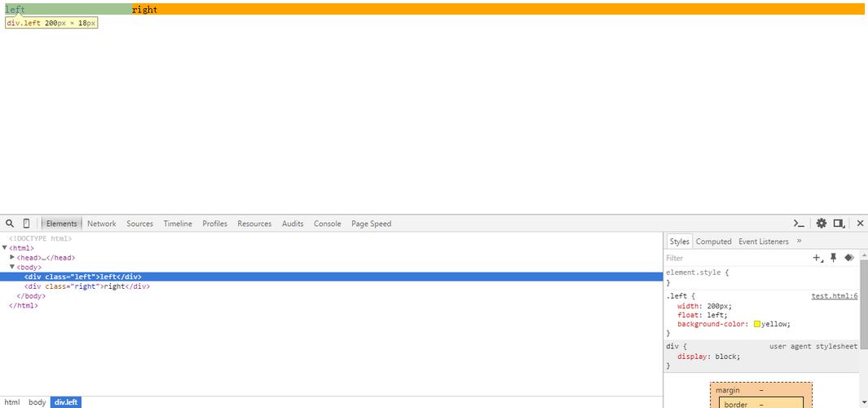The height and width of the screenshot is (408, 868).
Task: Click the magnifier inspect element icon
Action: [10, 224]
